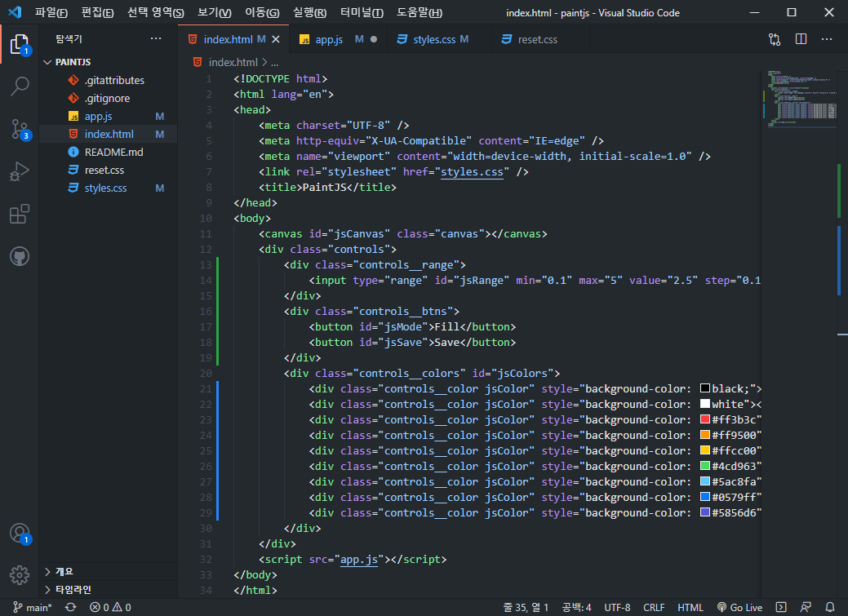Viewport: 848px width, 616px height.
Task: Follow the styles.css href link in code
Action: tap(472, 171)
